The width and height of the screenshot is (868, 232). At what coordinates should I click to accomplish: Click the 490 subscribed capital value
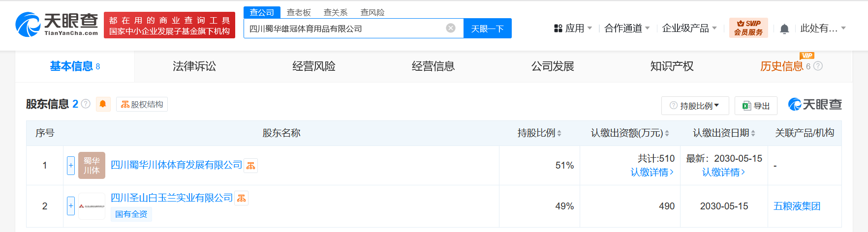(667, 206)
